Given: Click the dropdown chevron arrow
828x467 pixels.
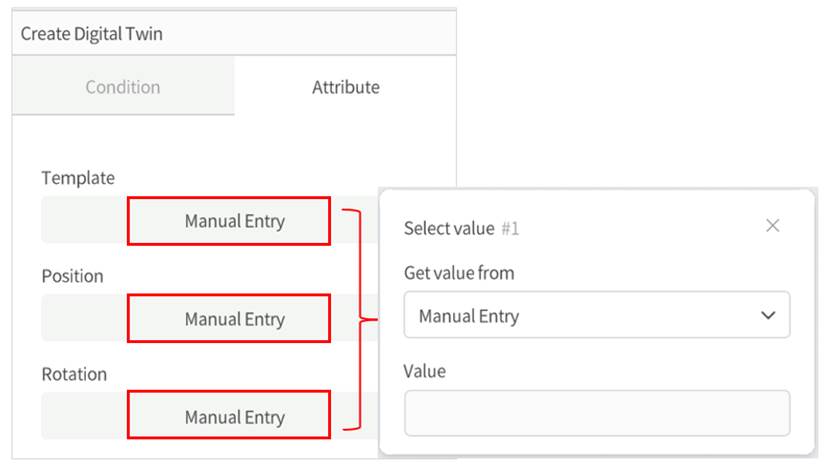Looking at the screenshot, I should coord(768,315).
